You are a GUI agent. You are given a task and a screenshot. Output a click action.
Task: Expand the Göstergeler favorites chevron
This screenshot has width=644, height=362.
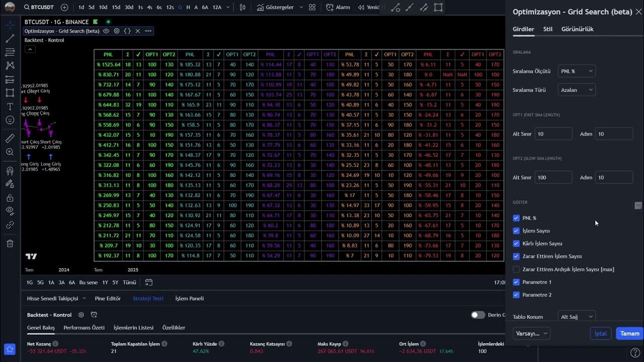(x=301, y=8)
